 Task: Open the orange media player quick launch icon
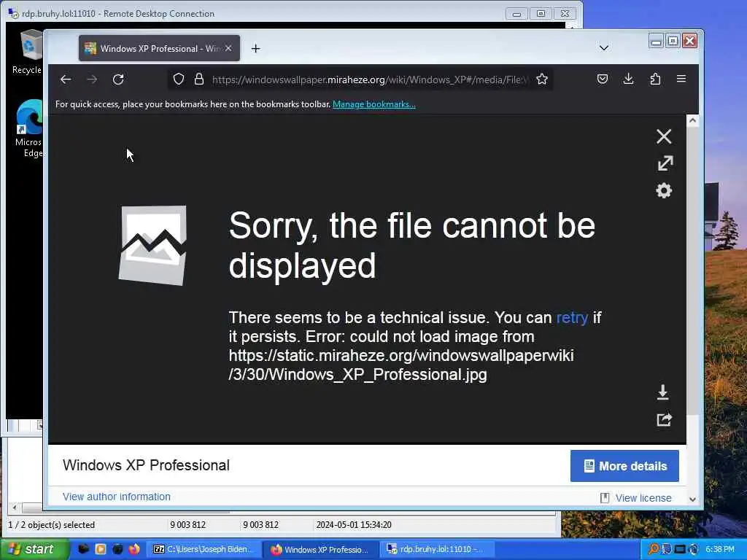[x=101, y=549]
